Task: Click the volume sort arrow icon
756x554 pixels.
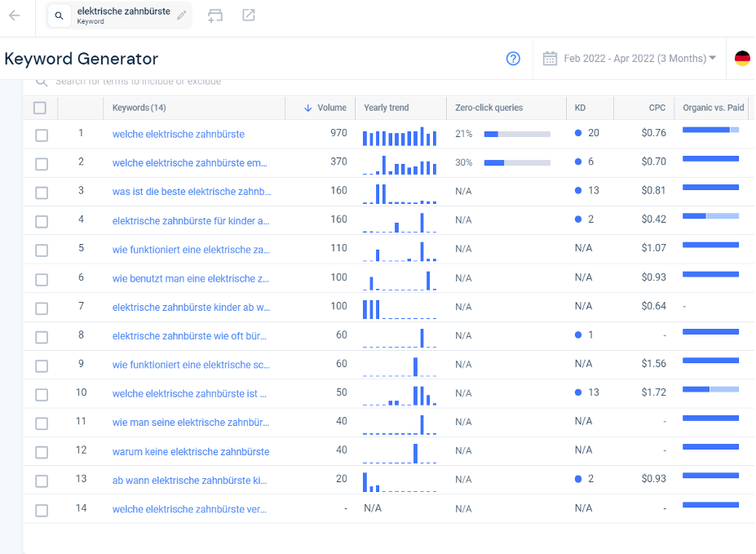Action: point(307,108)
